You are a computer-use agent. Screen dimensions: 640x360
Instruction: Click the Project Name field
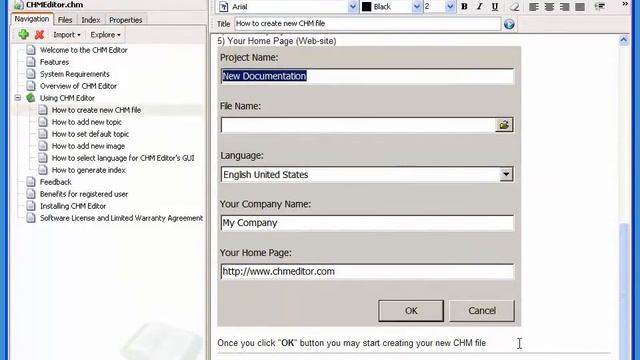[367, 76]
